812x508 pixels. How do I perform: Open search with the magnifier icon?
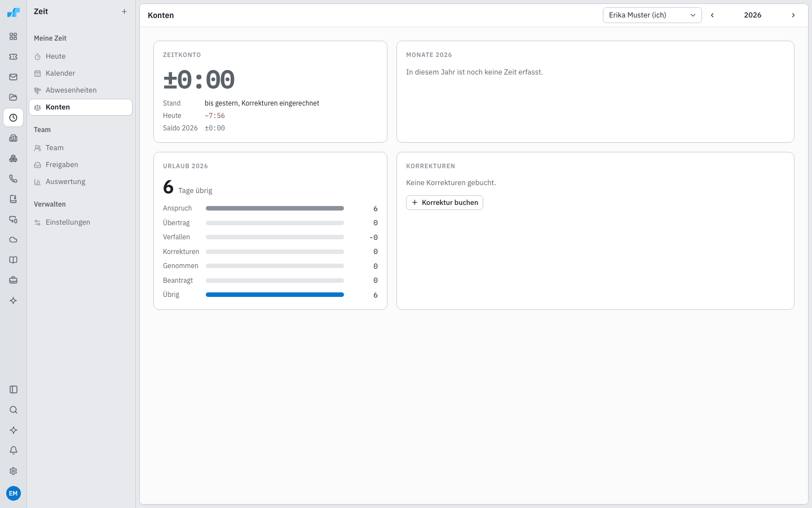(x=14, y=410)
